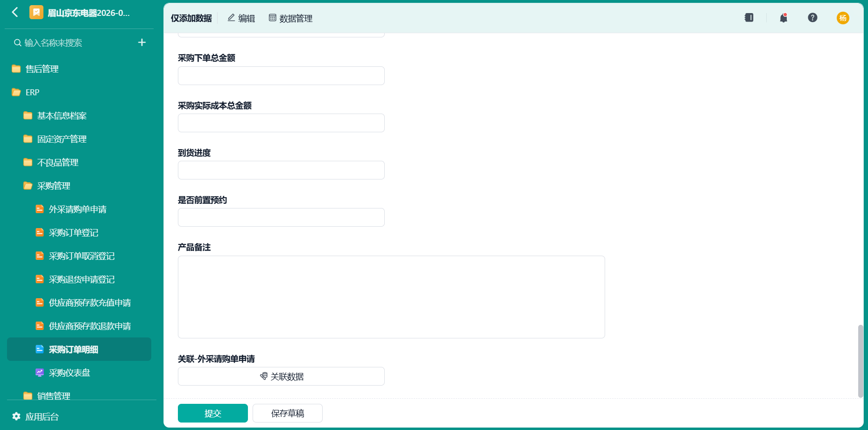Select 采购订单明细 in sidebar
Viewport: 868px width, 430px height.
[x=79, y=349]
